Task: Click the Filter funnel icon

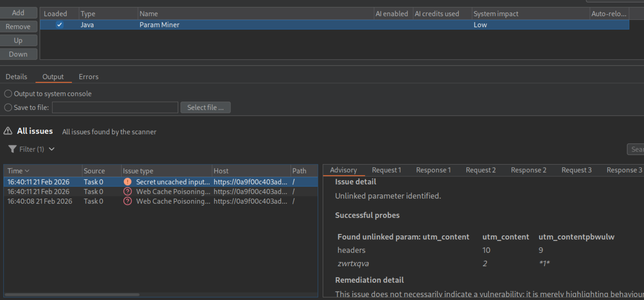Action: pyautogui.click(x=13, y=149)
